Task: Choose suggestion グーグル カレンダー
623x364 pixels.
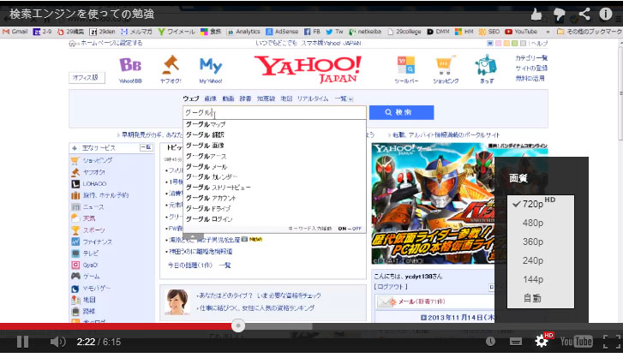Action: click(x=274, y=177)
